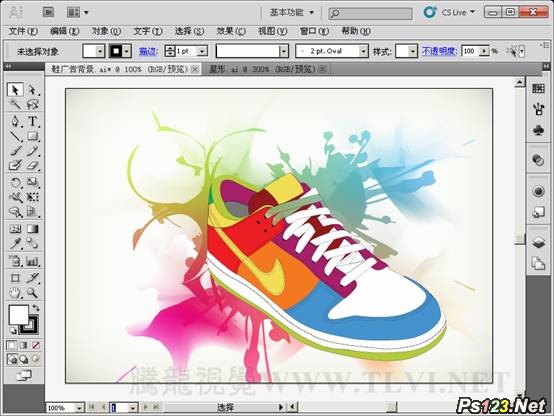Click the 描边 stroke link

point(148,52)
